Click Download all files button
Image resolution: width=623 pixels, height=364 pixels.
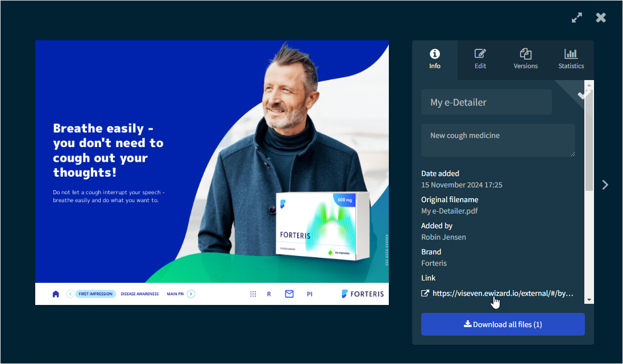pyautogui.click(x=503, y=324)
